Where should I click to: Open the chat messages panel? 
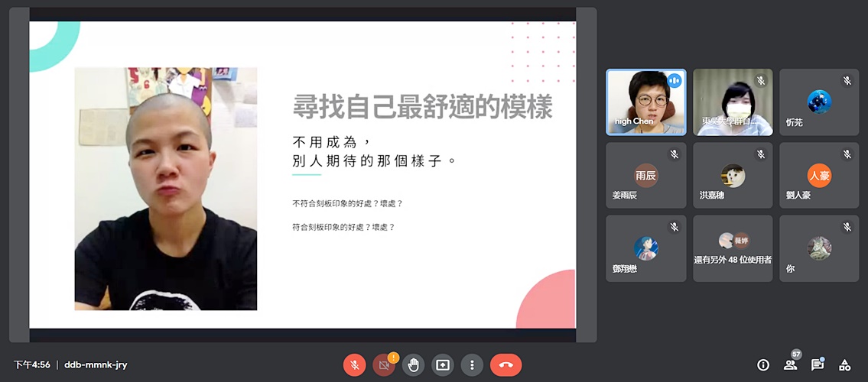coord(817,365)
